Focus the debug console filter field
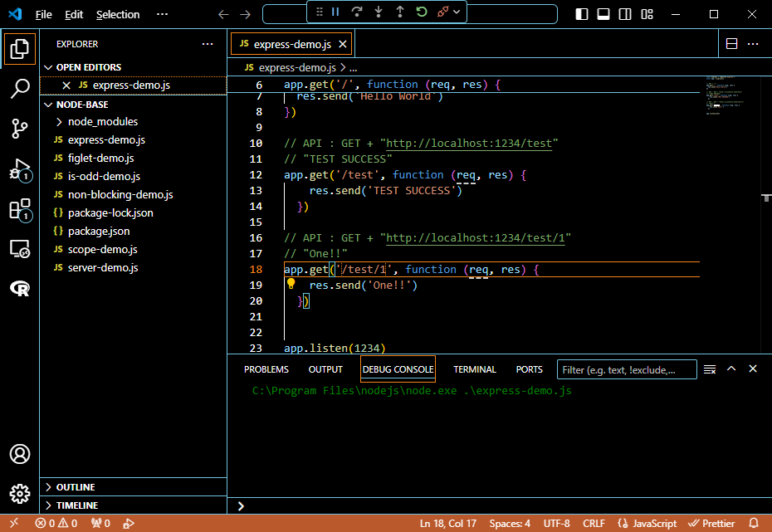The width and height of the screenshot is (772, 532). [627, 369]
